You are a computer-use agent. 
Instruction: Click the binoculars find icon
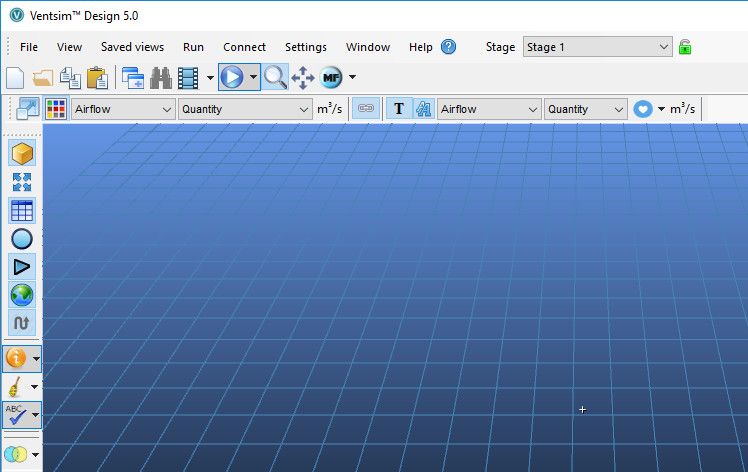(x=161, y=78)
